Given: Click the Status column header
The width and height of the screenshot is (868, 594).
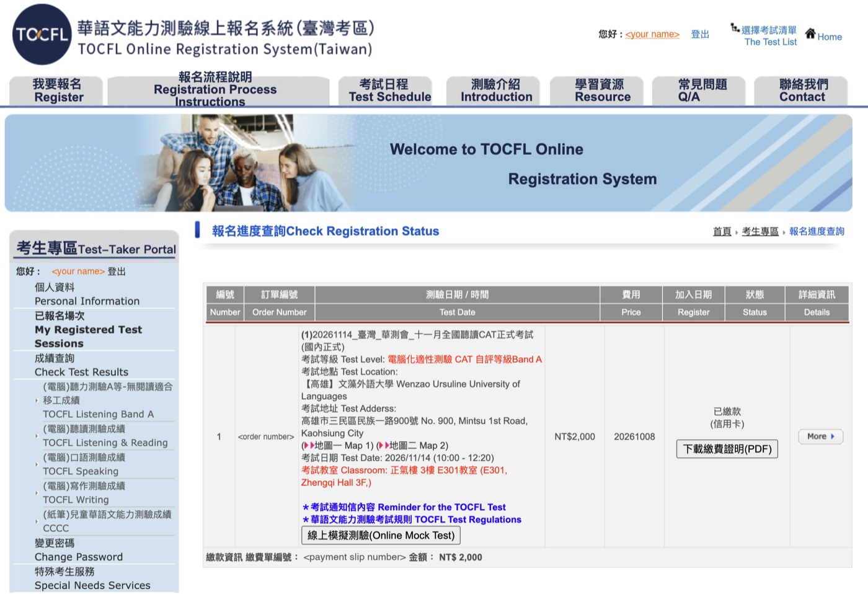Looking at the screenshot, I should click(x=755, y=312).
